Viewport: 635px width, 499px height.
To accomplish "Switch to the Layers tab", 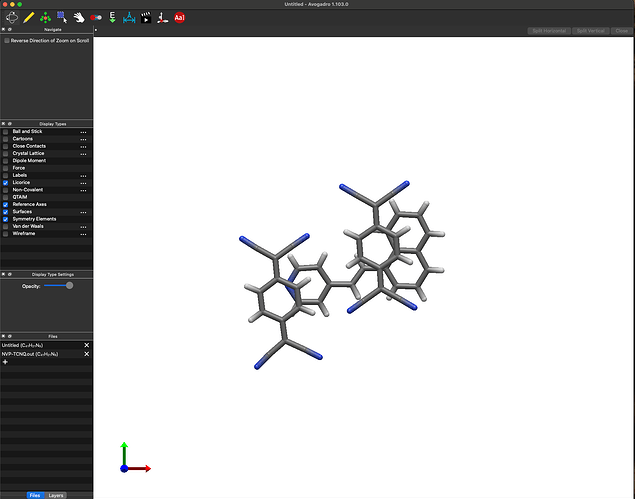I will [x=57, y=495].
